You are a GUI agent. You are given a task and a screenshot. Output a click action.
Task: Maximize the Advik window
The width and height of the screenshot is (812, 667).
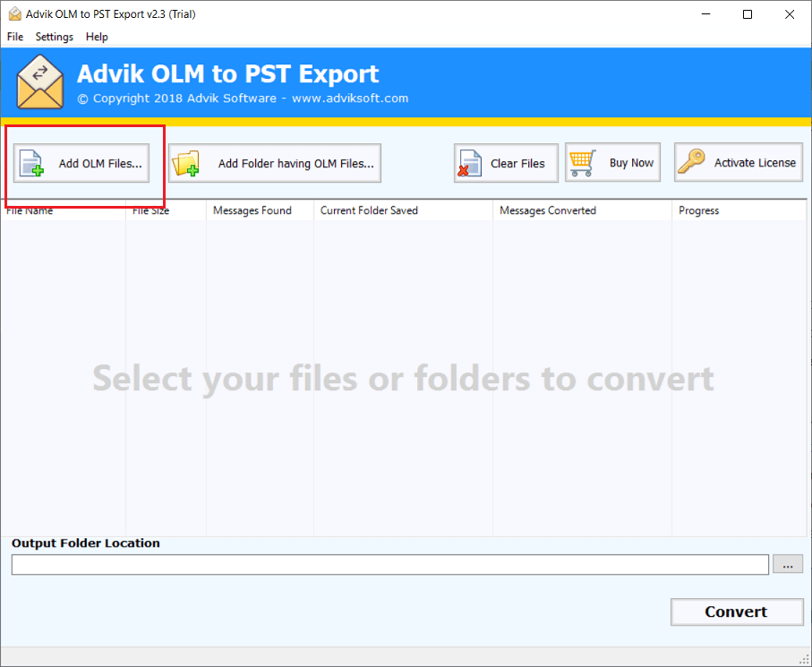748,14
